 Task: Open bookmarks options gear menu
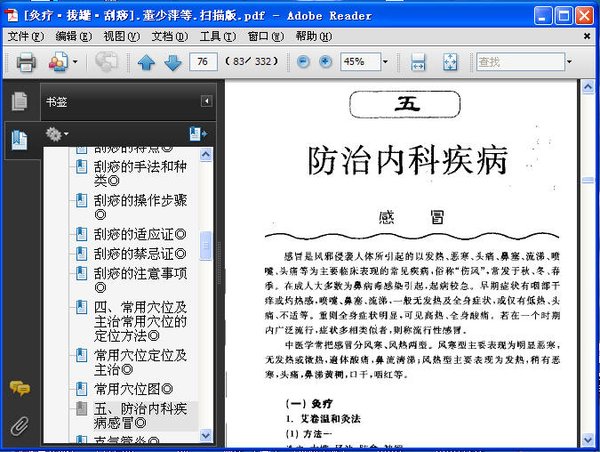click(57, 134)
